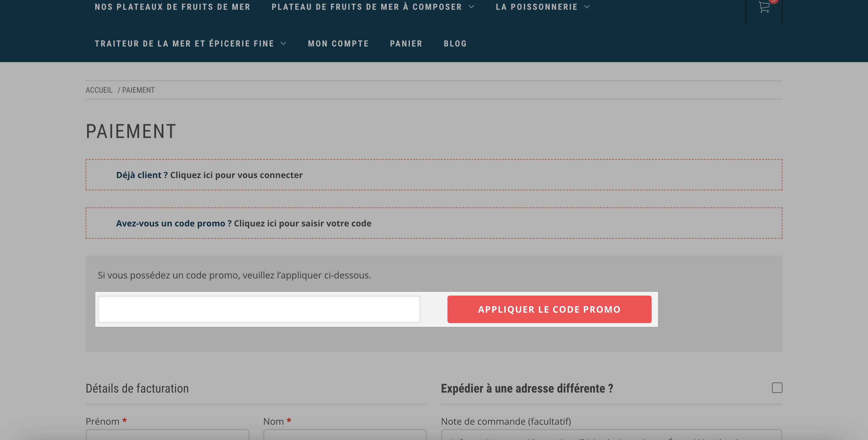
Task: Visit the Blog page
Action: [455, 43]
